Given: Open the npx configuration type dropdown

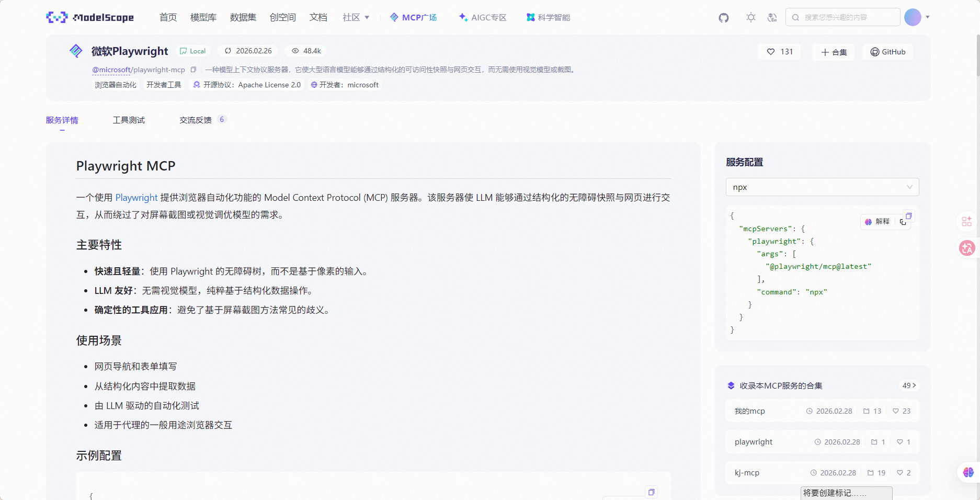Looking at the screenshot, I should (822, 187).
